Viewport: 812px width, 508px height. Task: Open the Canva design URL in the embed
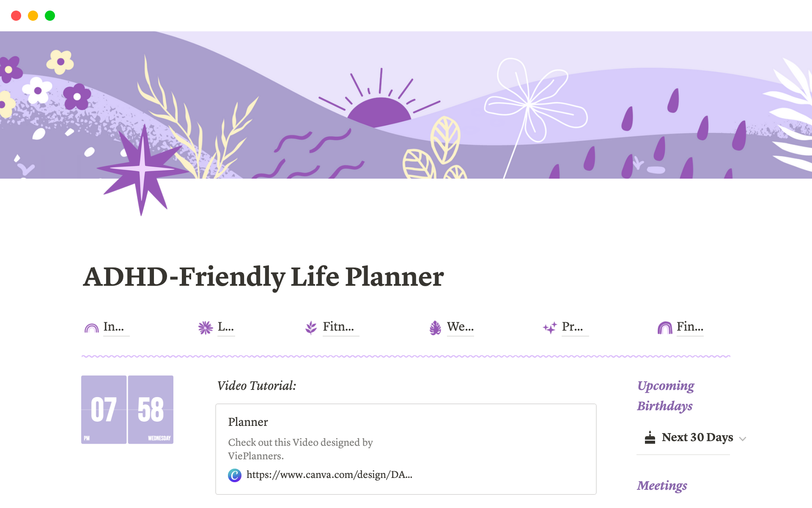tap(330, 475)
